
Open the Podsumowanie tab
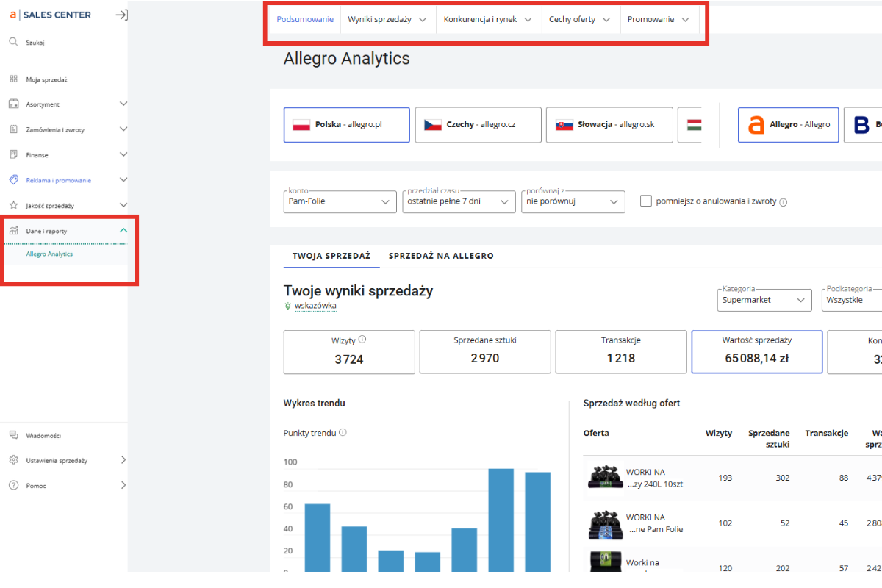tap(305, 20)
